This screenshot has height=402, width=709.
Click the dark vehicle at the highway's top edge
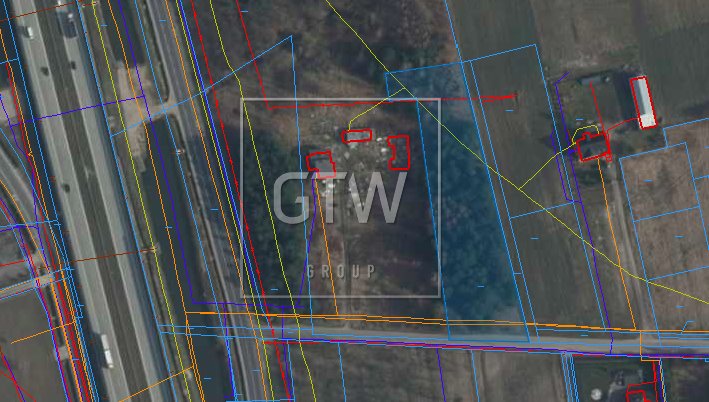click(70, 23)
